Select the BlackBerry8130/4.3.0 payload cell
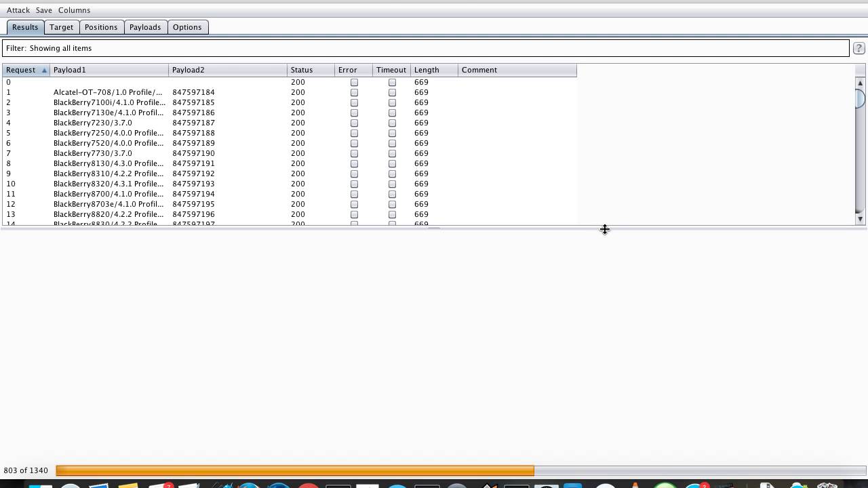This screenshot has width=868, height=488. pyautogui.click(x=109, y=163)
